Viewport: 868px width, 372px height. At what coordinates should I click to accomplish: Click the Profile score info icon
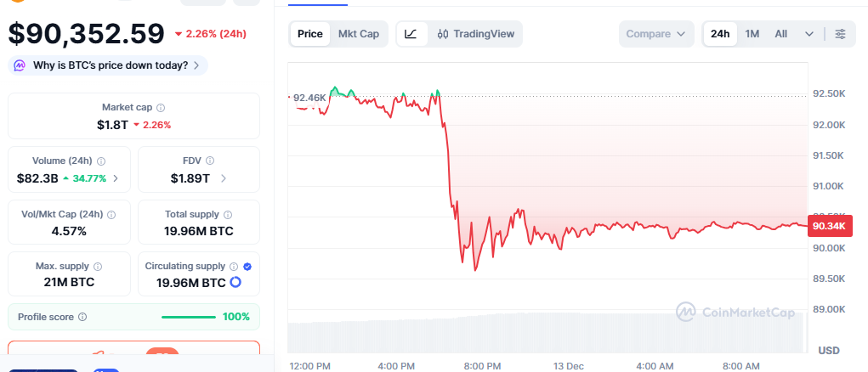click(x=82, y=317)
